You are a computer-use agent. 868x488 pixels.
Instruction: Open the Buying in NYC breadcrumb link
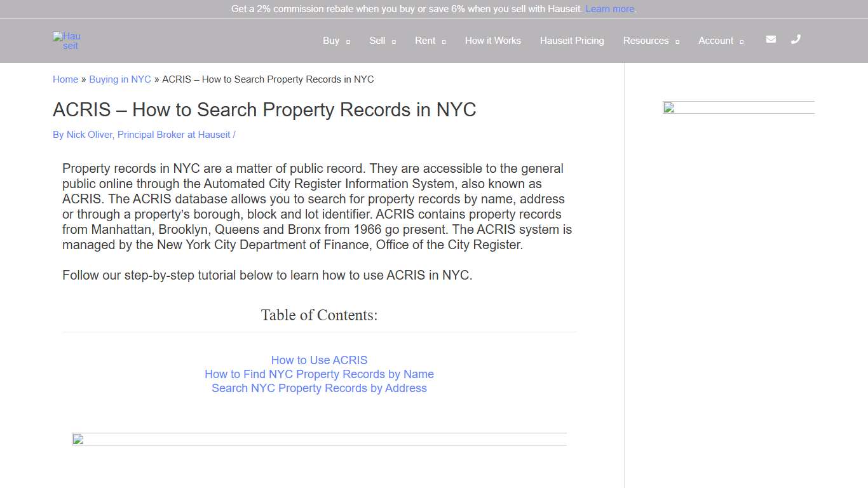(120, 79)
